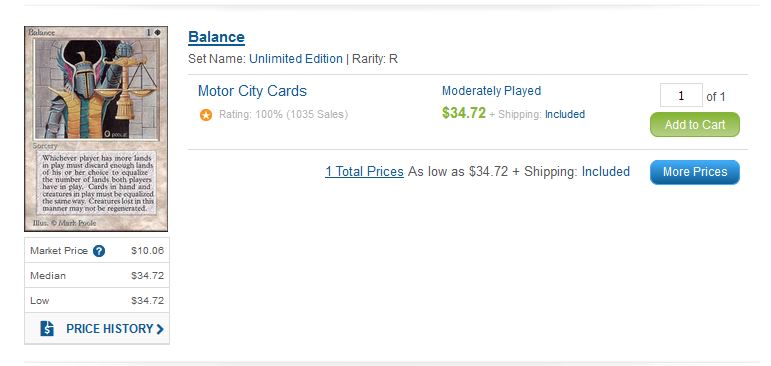This screenshot has width=771, height=366.
Task: Open the Unlimited Edition set link
Action: [296, 59]
